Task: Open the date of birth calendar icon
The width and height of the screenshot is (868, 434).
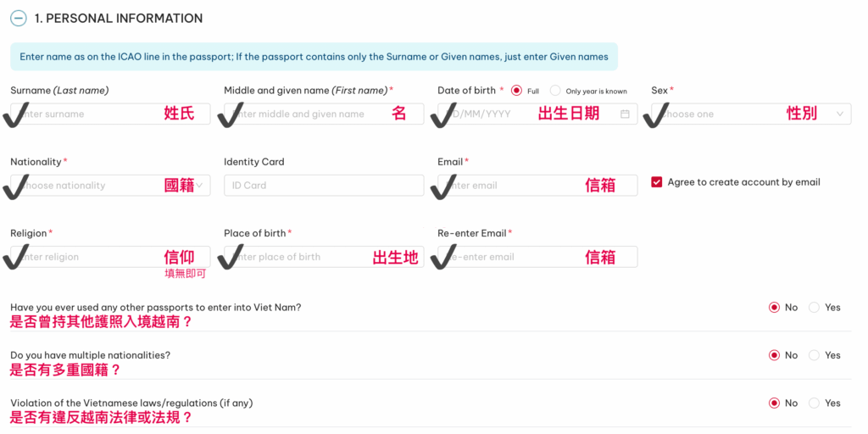Action: point(625,114)
